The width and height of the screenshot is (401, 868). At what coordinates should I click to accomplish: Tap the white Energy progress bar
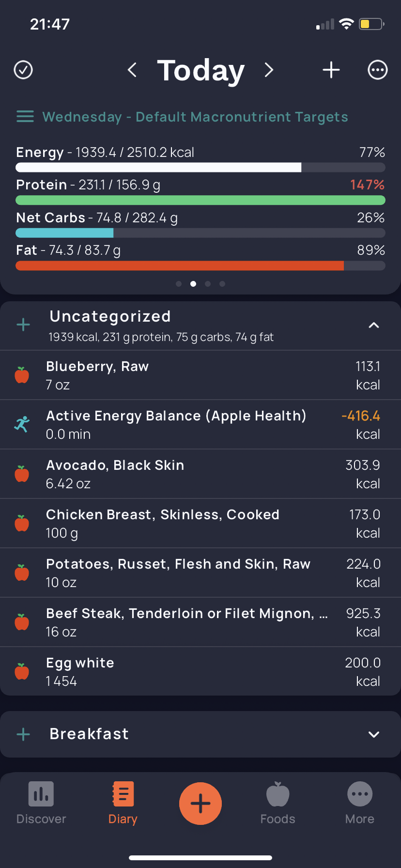[x=158, y=168]
